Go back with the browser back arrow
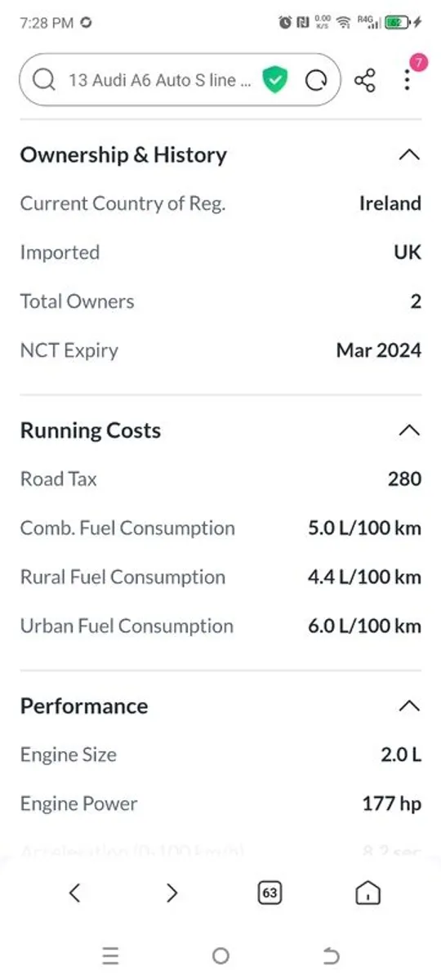This screenshot has width=441, height=980. coord(74,893)
